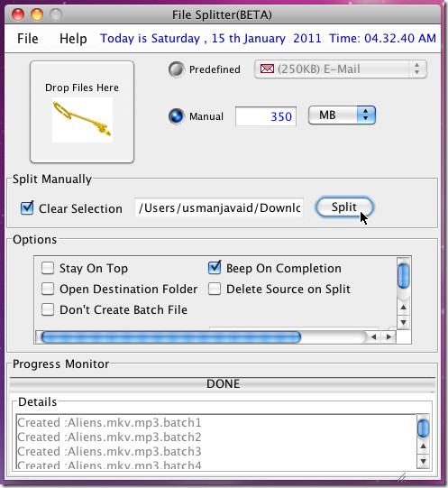
Task: Click the manual size field showing 350
Action: [x=266, y=116]
